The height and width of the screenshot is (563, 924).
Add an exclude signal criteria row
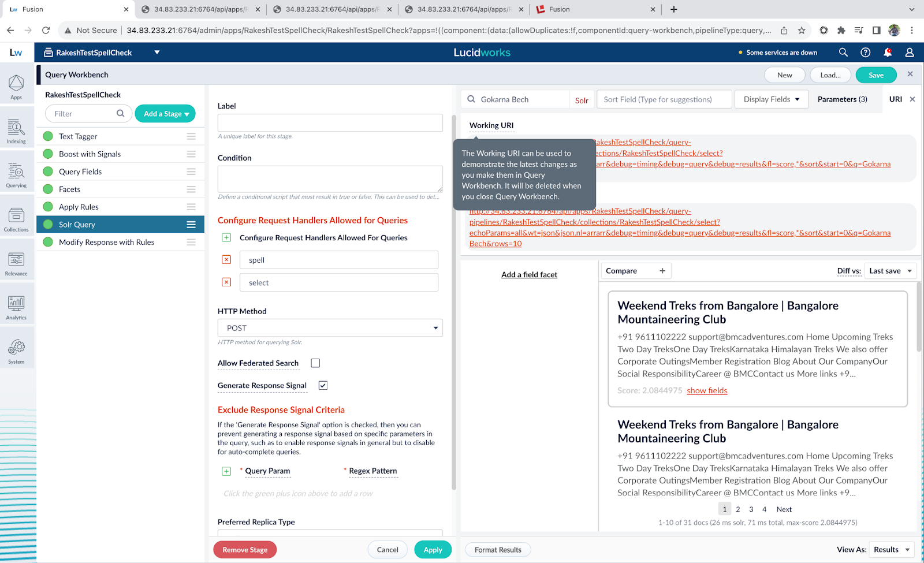coord(226,471)
